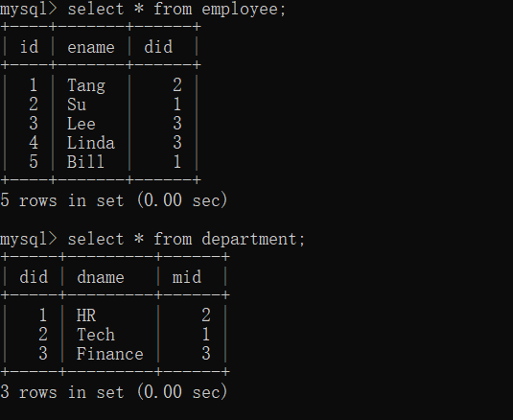Click the 'HR' department name
Viewport: 513px width, 420px height.
(x=86, y=315)
